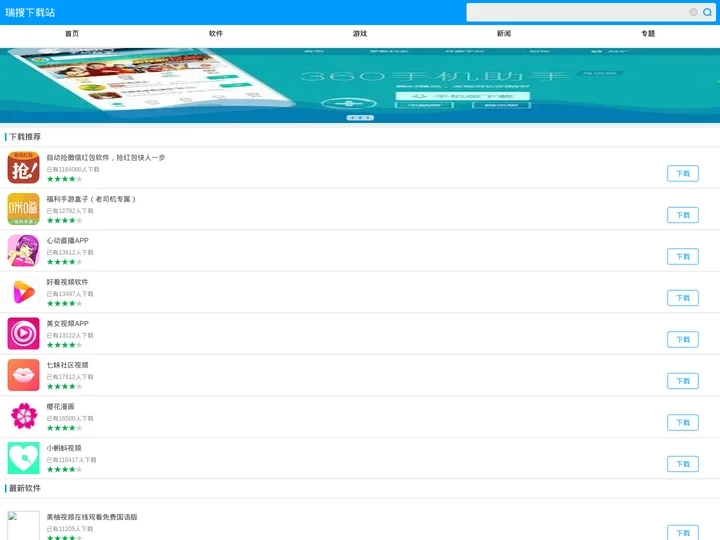Click the 已有16500人下载 count text
This screenshot has height=540, width=720.
70,418
